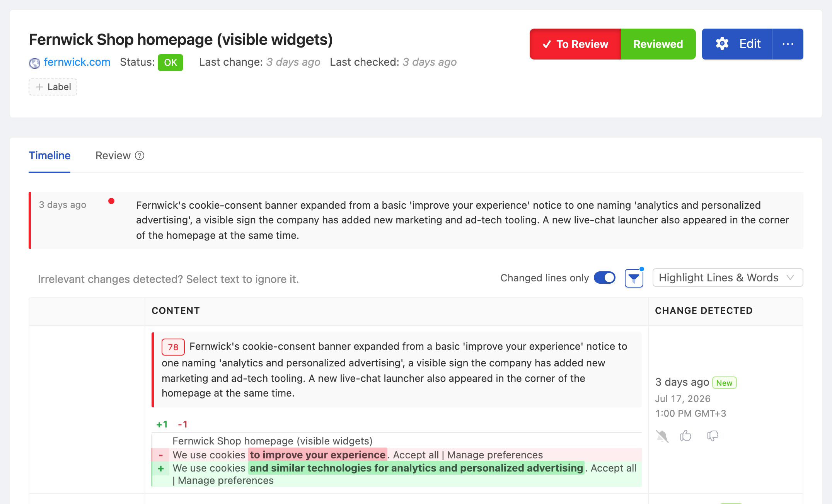Viewport: 832px width, 504px height.
Task: Click the -1 removals count
Action: [x=182, y=424]
